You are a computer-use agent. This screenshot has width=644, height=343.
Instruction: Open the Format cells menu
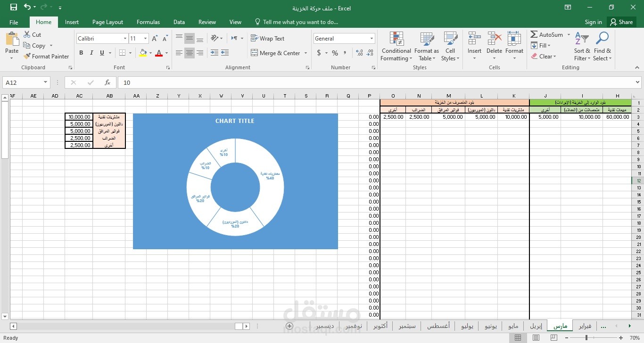[514, 46]
